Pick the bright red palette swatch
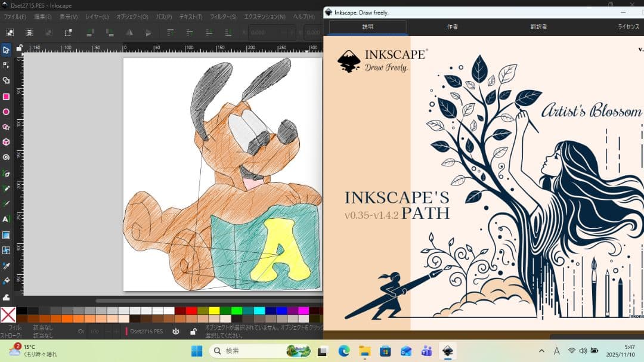 pyautogui.click(x=191, y=311)
